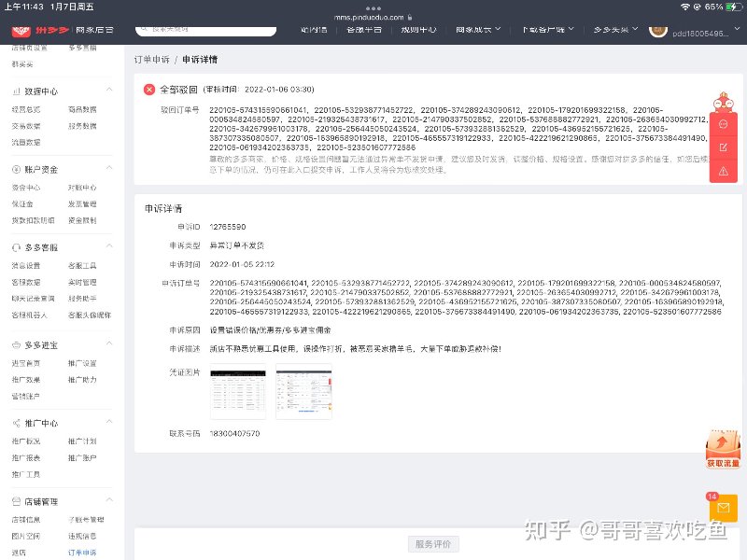The image size is (747, 560).
Task: Open the chat bubble icon in red panel
Action: [x=723, y=124]
